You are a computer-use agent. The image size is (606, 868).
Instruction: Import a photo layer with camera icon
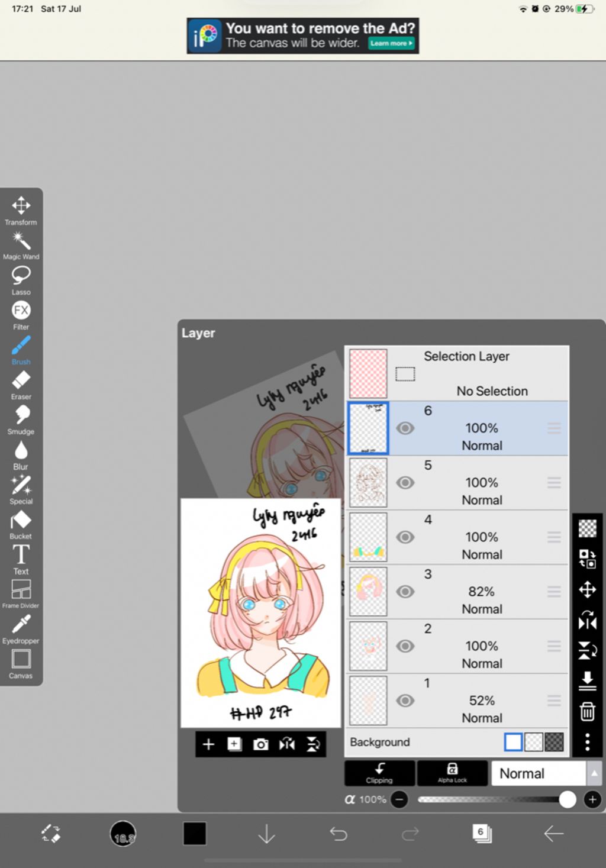coord(260,744)
